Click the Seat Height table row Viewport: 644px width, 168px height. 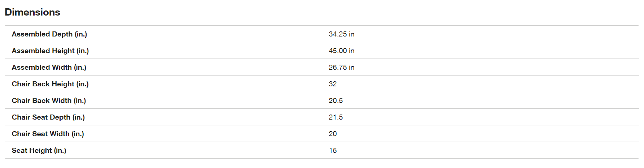coord(322,150)
